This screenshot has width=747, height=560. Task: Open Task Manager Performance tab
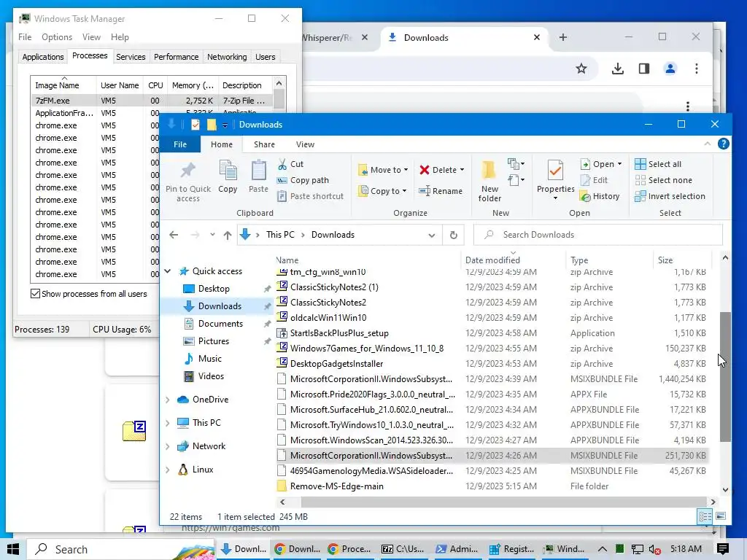[x=176, y=57]
